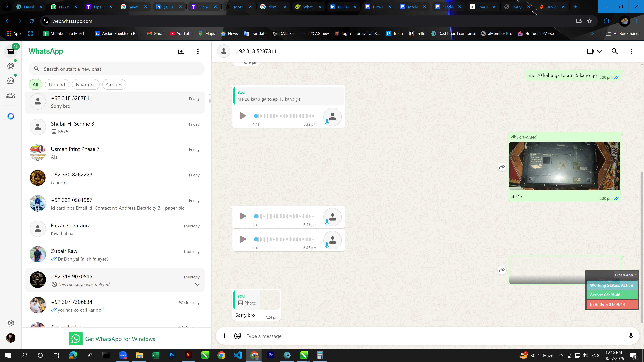Open Chrome extensions puzzle icon
The image size is (644, 362).
point(606,21)
